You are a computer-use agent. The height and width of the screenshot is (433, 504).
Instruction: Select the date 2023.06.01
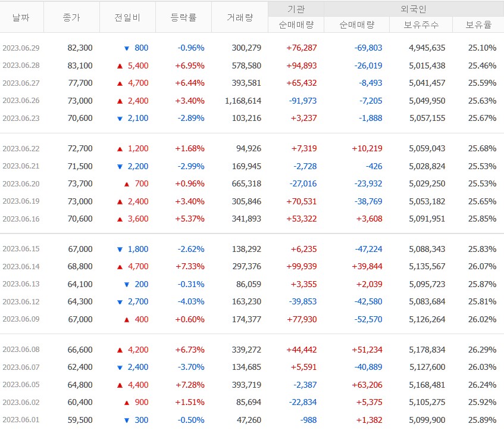(x=21, y=420)
